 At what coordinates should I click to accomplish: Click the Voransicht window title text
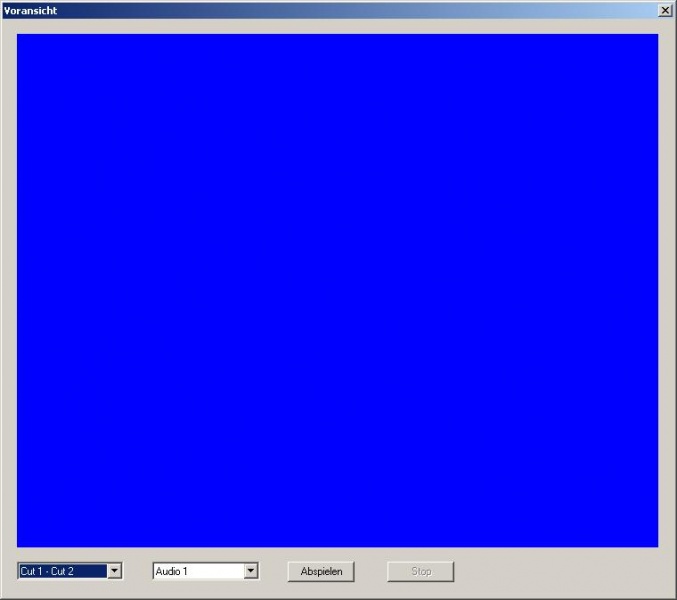tap(31, 9)
